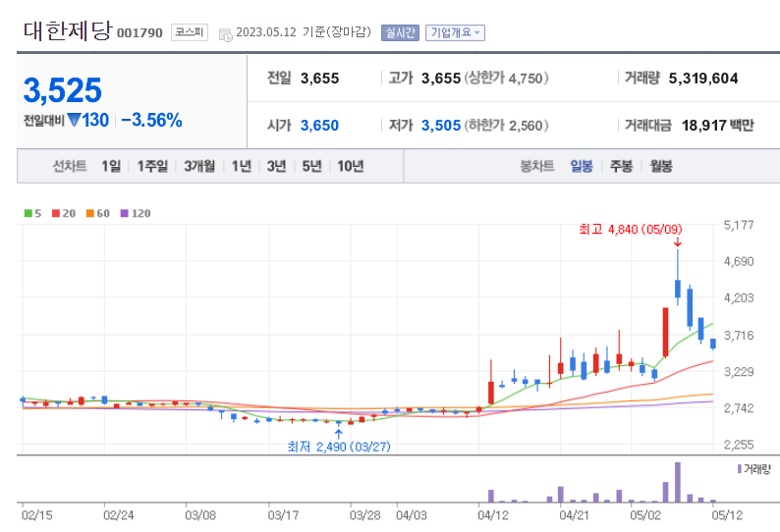Click the last blue candle at 05/12
Image resolution: width=780 pixels, height=532 pixels.
click(x=713, y=344)
